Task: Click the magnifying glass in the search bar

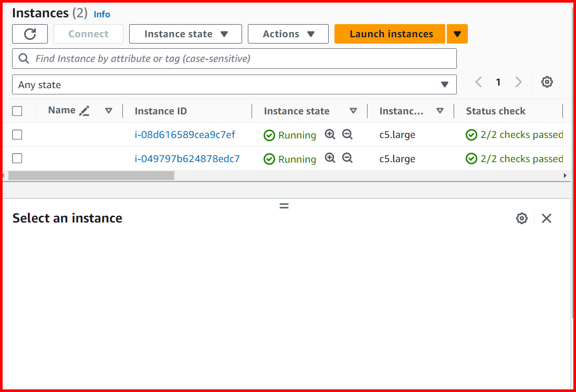Action: tap(24, 58)
